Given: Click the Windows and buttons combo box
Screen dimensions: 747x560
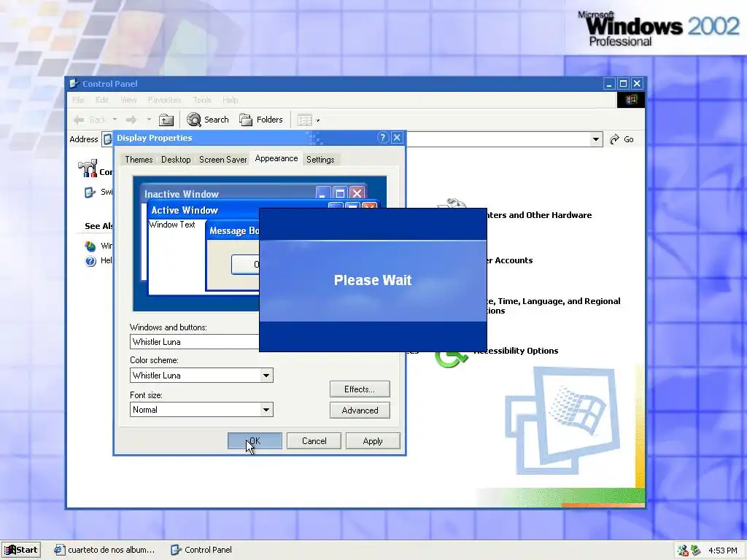Looking at the screenshot, I should pos(194,342).
